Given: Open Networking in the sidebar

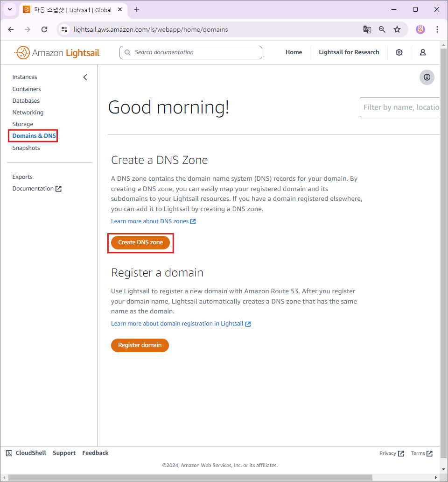Looking at the screenshot, I should (x=28, y=112).
